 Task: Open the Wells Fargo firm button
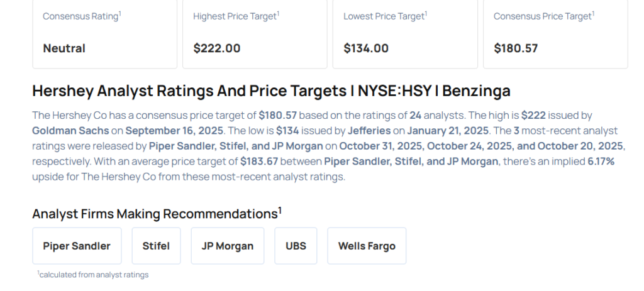coord(367,246)
